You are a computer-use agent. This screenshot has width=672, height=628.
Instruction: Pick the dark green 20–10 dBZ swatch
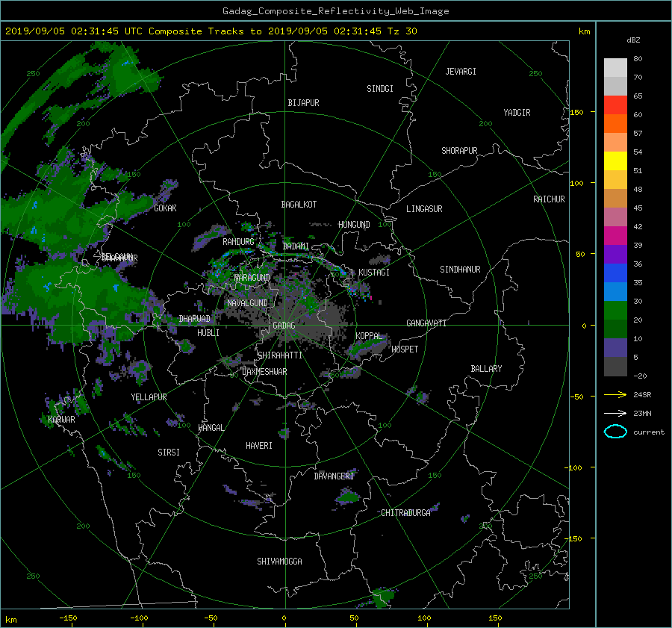(x=615, y=329)
